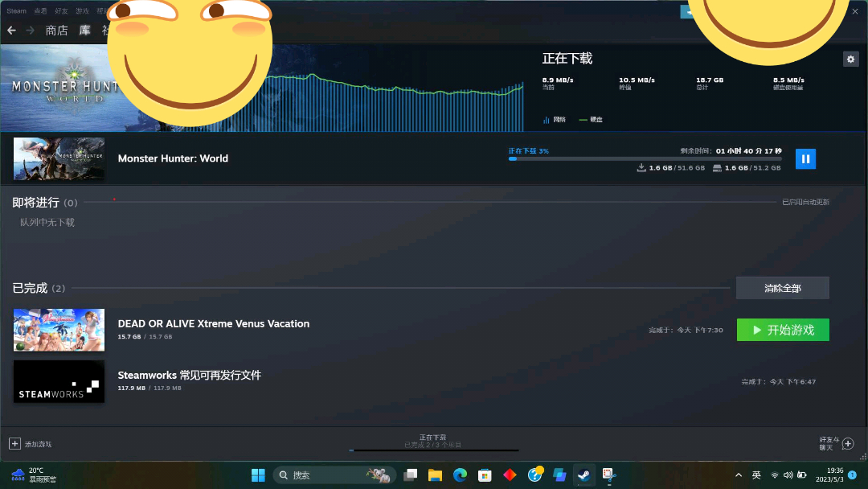Click disk icon next to 1.6 GB / 51.2 GB
Screen dimensions: 868x489
tap(717, 168)
